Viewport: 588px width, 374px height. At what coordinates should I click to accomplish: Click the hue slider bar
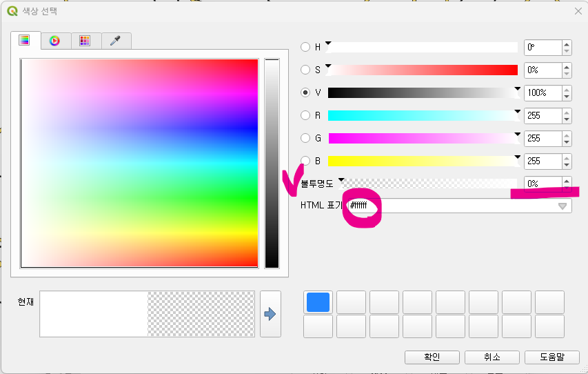(x=423, y=47)
